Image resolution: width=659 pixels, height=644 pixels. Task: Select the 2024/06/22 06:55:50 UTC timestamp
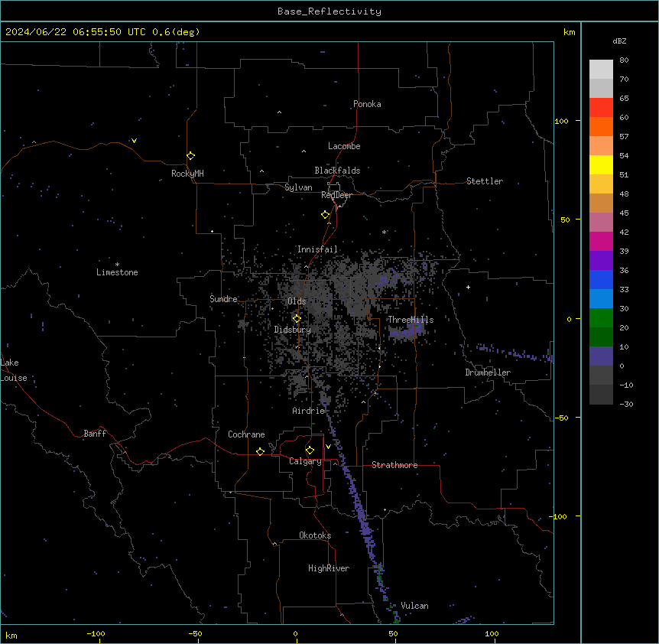(x=75, y=32)
